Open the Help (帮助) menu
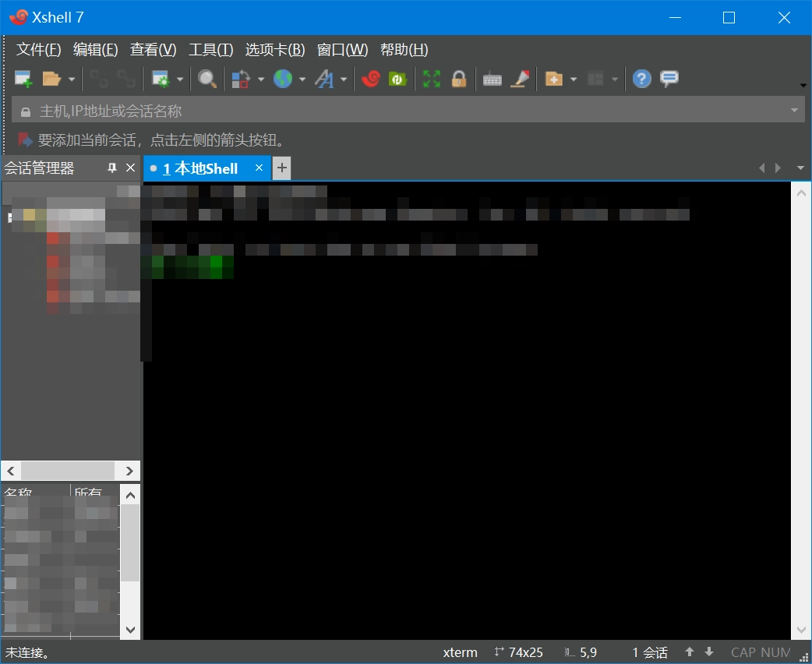Image resolution: width=812 pixels, height=664 pixels. [404, 50]
